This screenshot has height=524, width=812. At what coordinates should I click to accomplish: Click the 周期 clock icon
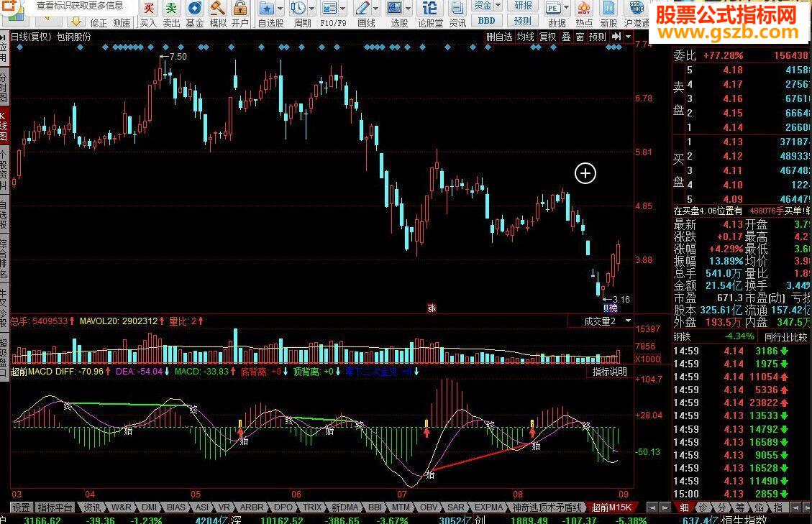298,9
